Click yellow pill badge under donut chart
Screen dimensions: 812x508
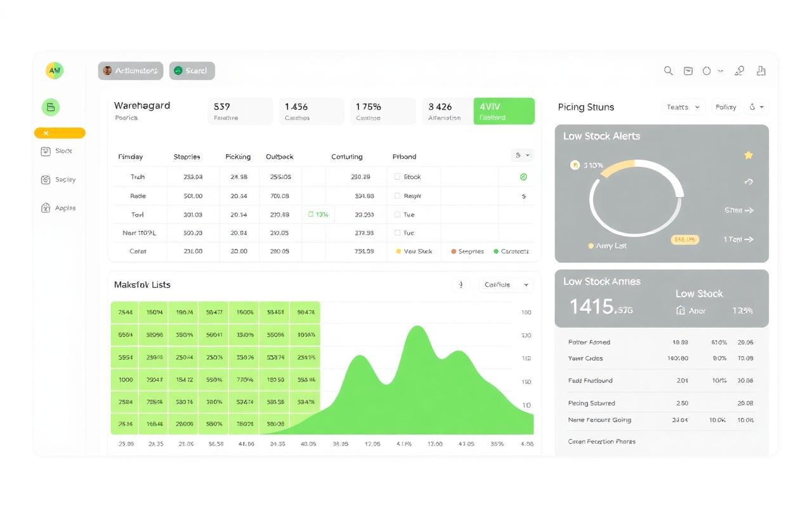tap(685, 239)
